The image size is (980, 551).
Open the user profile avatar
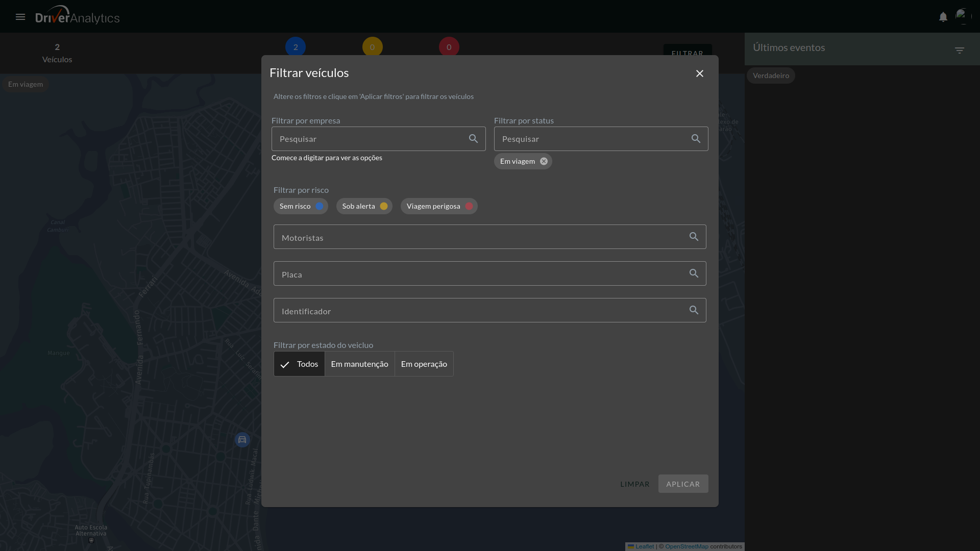(x=963, y=16)
